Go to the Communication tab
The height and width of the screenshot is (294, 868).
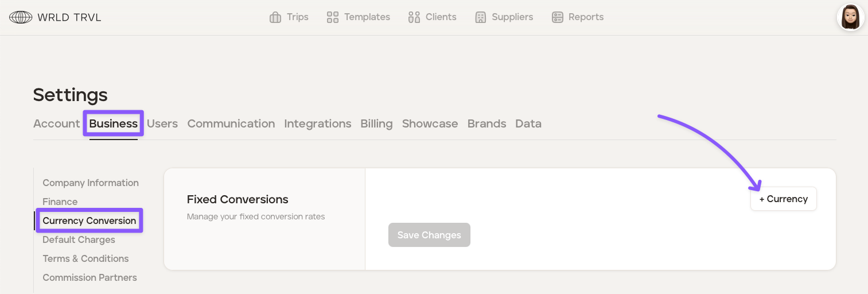click(231, 123)
